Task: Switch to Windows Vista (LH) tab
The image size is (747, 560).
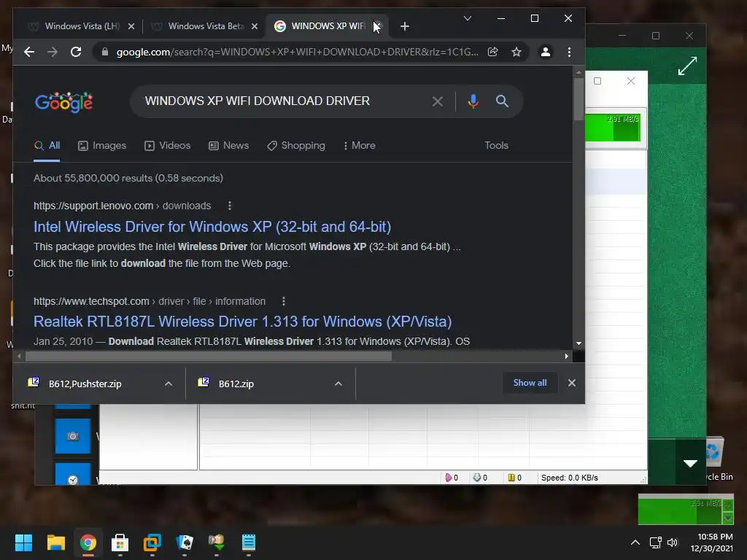Action: tap(82, 26)
